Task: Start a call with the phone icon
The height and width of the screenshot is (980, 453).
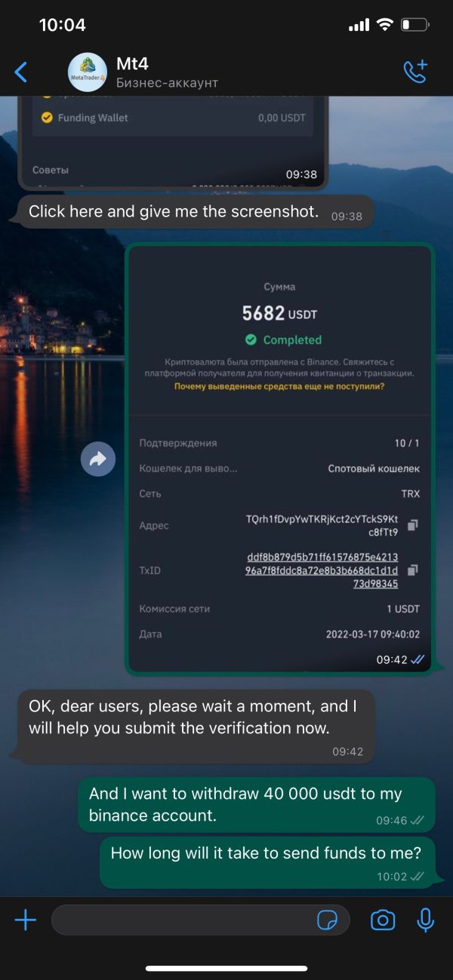Action: (x=415, y=71)
